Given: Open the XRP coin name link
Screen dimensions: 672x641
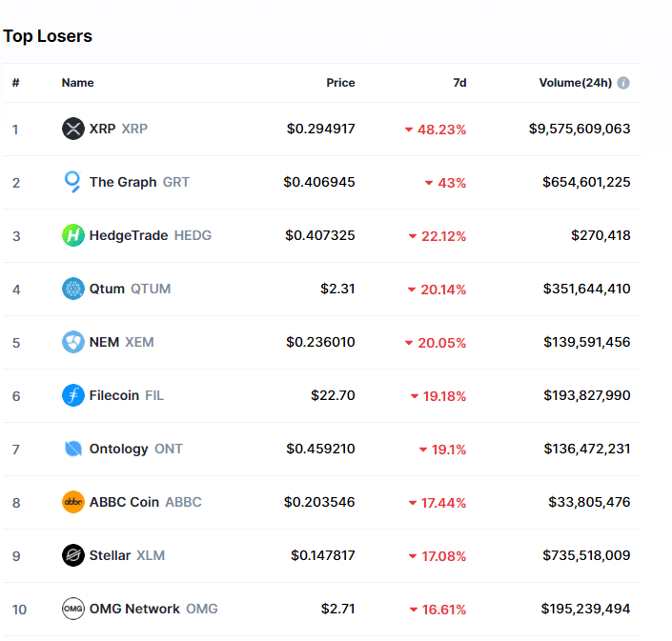Looking at the screenshot, I should (102, 129).
